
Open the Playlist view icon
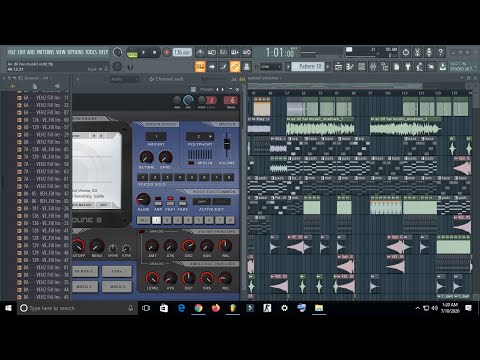click(x=338, y=67)
